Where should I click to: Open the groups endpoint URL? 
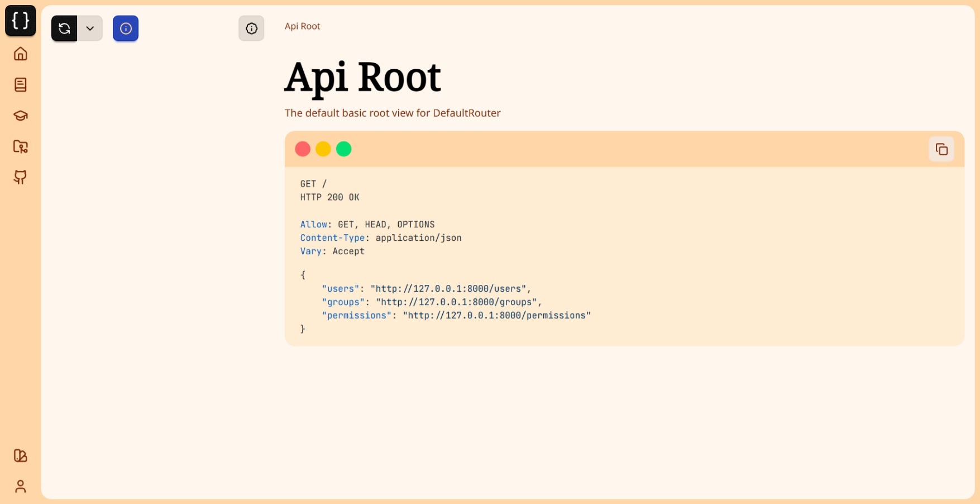tap(457, 302)
